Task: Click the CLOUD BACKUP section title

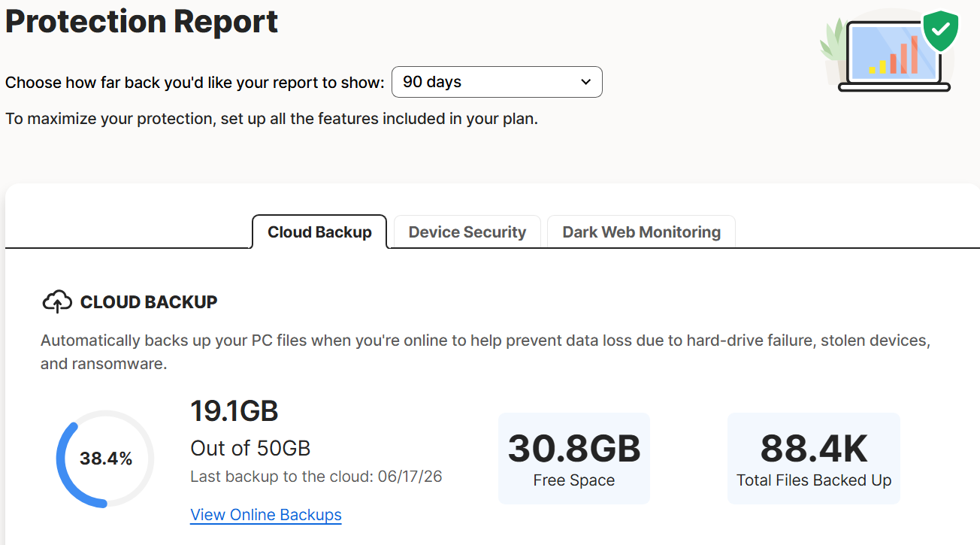Action: (149, 302)
